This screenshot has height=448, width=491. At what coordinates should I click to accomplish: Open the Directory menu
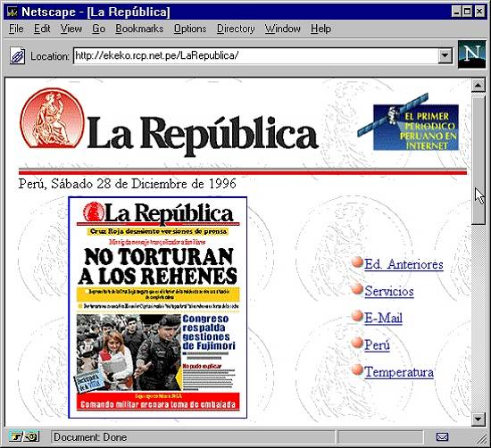[x=236, y=29]
